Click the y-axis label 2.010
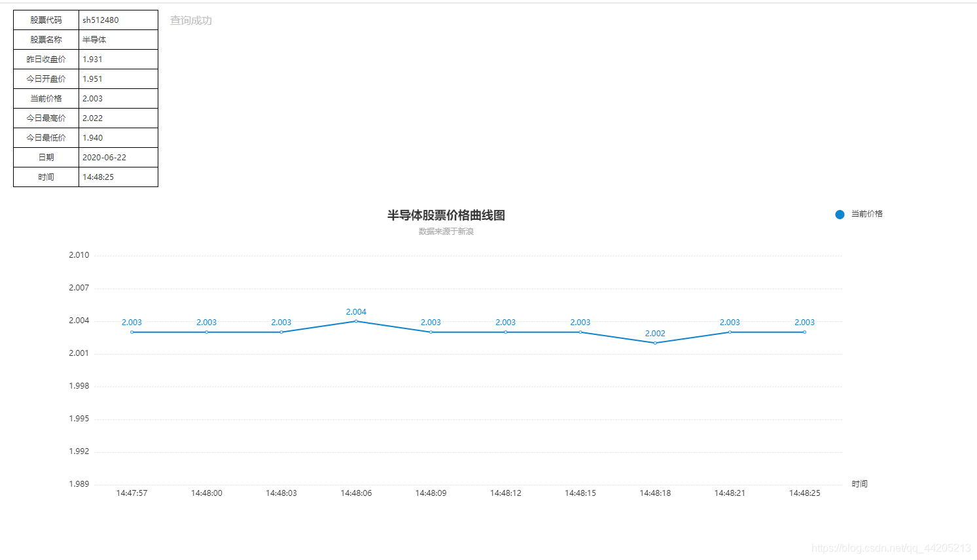977x560 pixels. click(x=79, y=255)
